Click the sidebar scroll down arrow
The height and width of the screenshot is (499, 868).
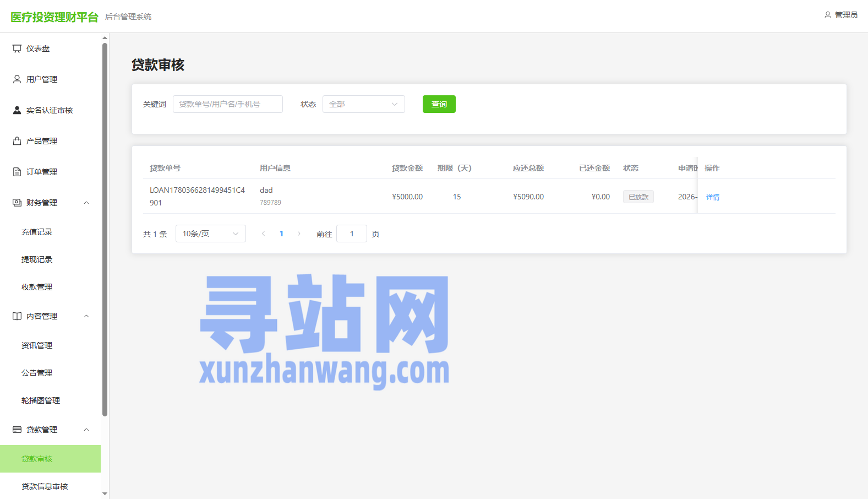pos(105,494)
